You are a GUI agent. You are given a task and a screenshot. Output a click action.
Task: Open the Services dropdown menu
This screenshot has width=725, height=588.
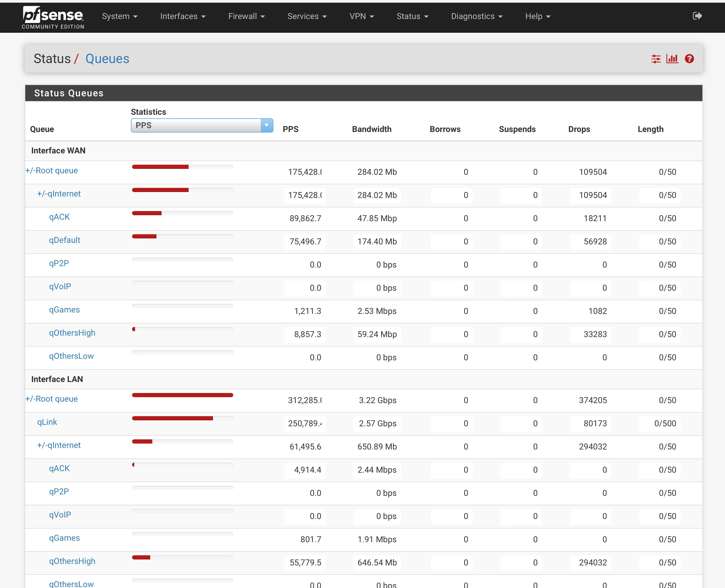(307, 16)
